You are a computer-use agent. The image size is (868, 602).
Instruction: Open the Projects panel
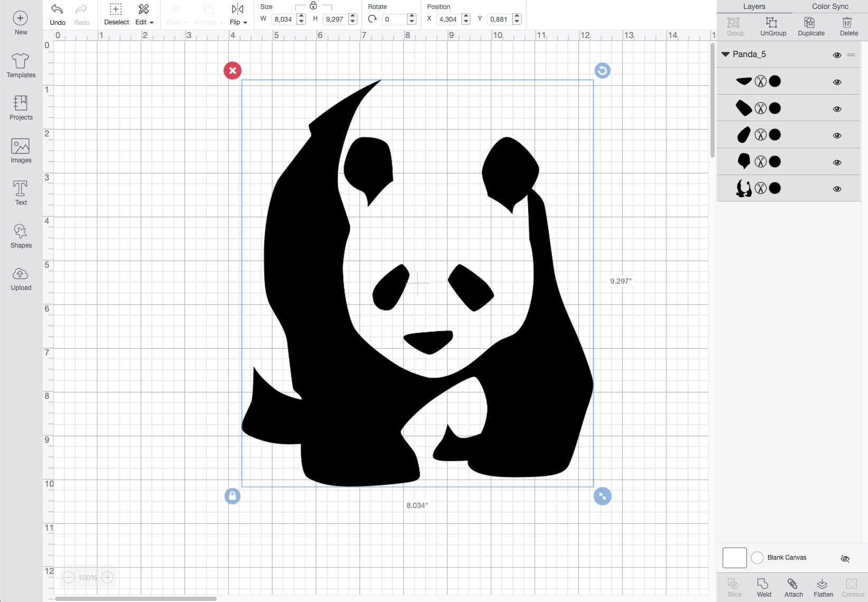21,107
